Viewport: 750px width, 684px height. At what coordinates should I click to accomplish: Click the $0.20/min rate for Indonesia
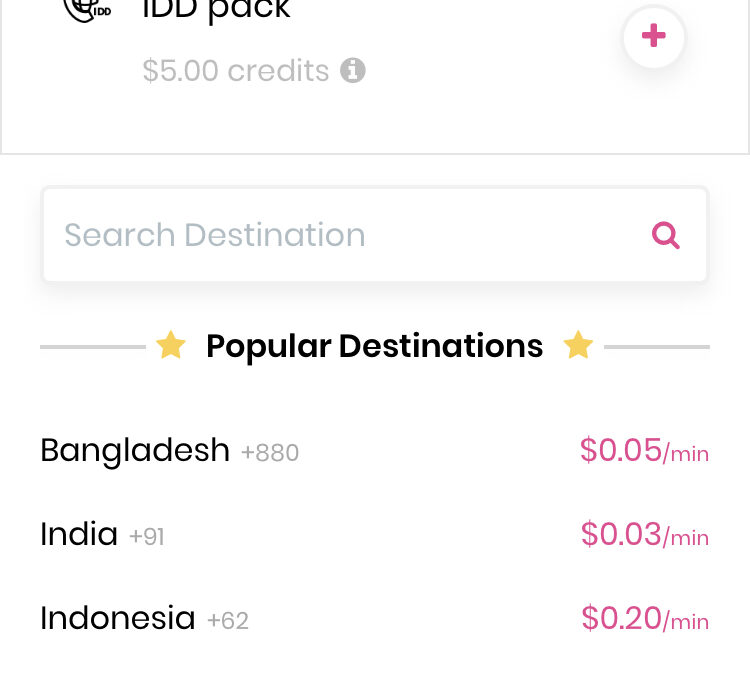(x=645, y=618)
